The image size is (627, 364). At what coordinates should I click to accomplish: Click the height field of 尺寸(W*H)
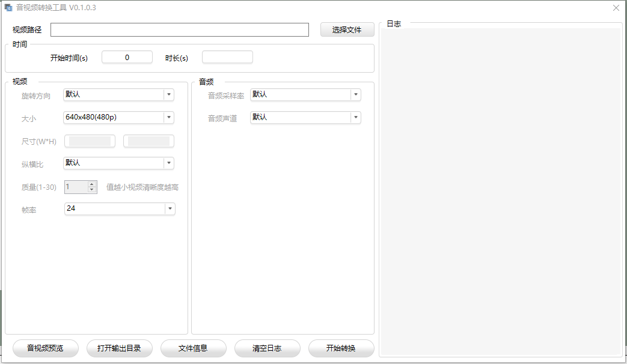tap(148, 141)
